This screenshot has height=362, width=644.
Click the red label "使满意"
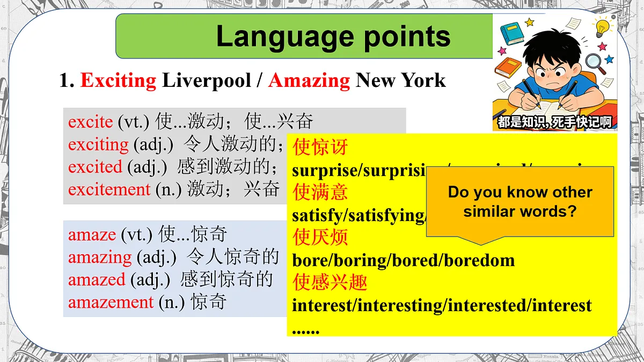320,192
